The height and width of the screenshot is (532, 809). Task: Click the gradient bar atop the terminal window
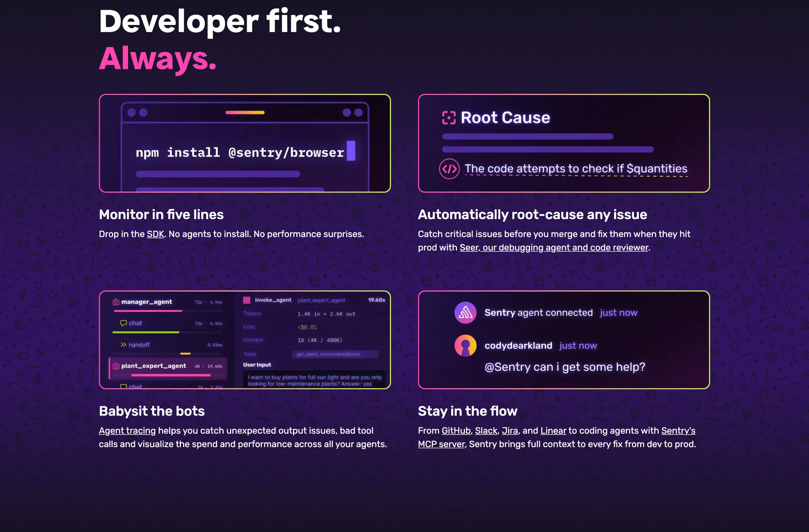pos(245,113)
